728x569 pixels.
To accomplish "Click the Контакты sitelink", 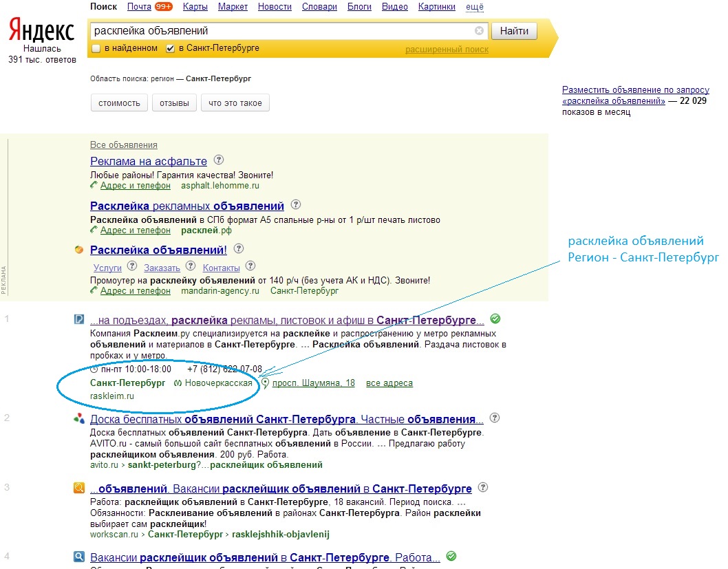I will [x=221, y=268].
